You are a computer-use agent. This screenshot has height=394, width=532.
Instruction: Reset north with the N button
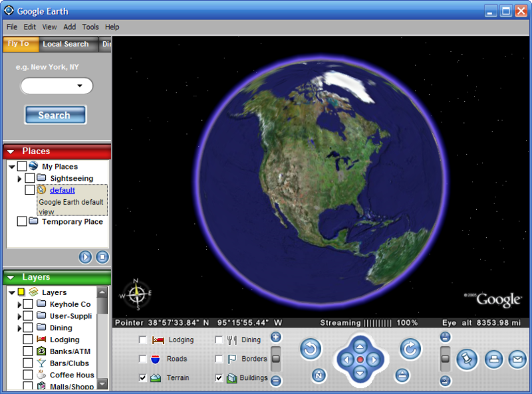(x=319, y=375)
